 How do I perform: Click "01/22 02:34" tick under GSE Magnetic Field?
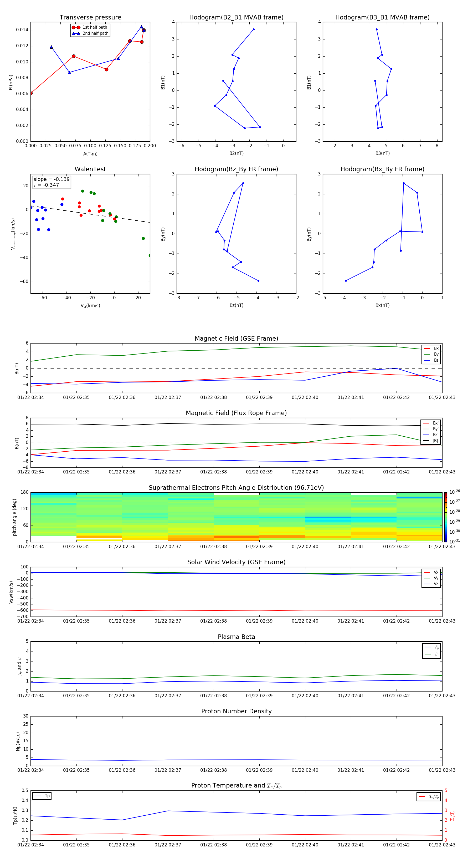tap(31, 398)
